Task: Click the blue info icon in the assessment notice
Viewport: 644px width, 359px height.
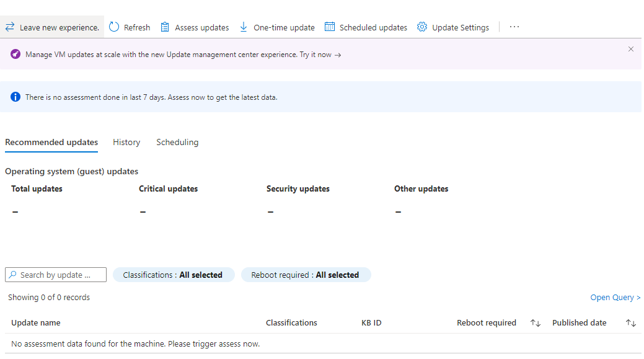Action: click(x=16, y=97)
